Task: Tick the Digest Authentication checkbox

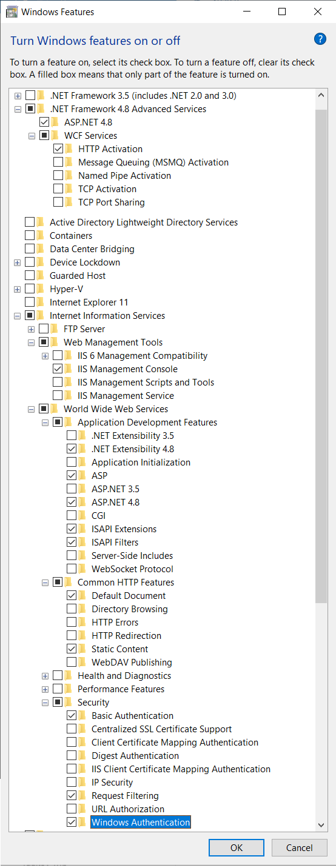Action: point(72,756)
